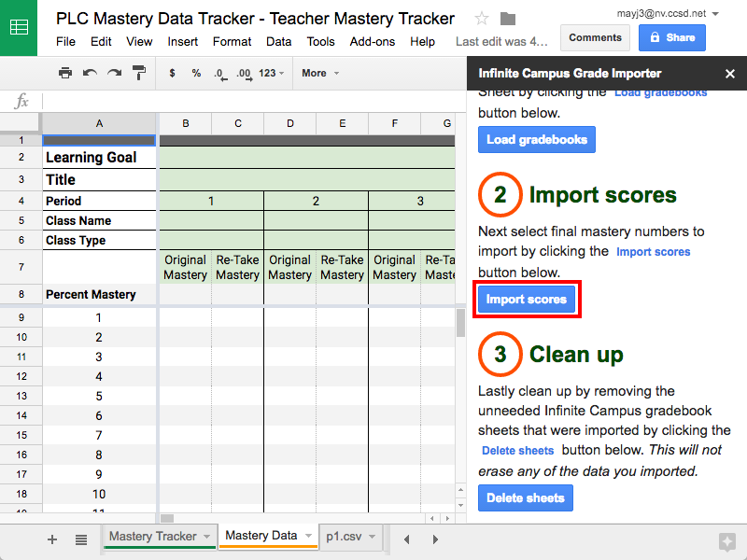Redo the last action
Image resolution: width=747 pixels, height=560 pixels.
click(114, 73)
